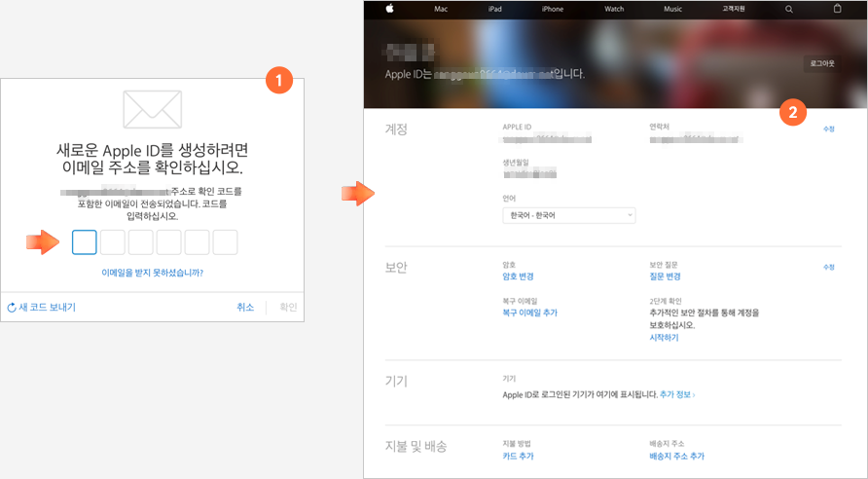
Task: Open the Music menu item
Action: point(673,9)
